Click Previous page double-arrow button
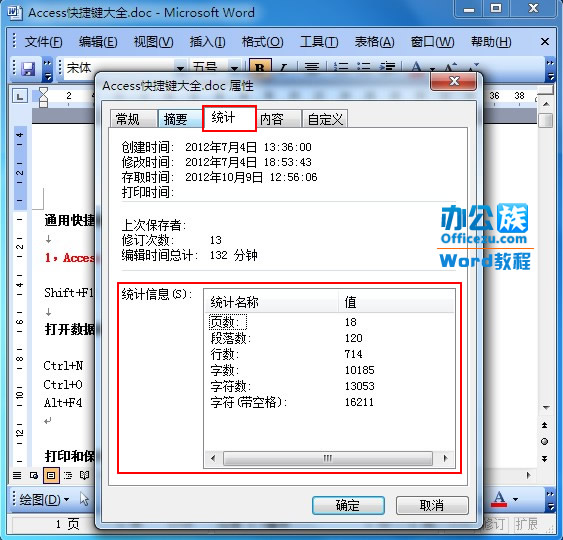 point(545,425)
